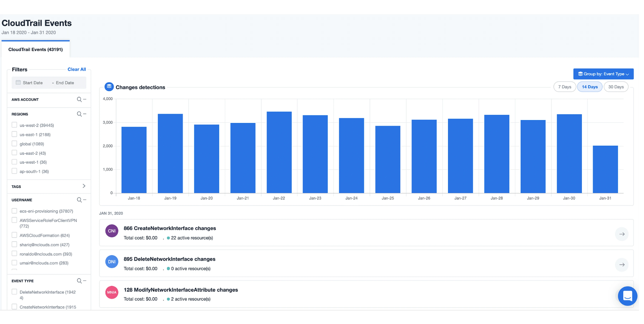Select the 30 Days view

(x=616, y=87)
